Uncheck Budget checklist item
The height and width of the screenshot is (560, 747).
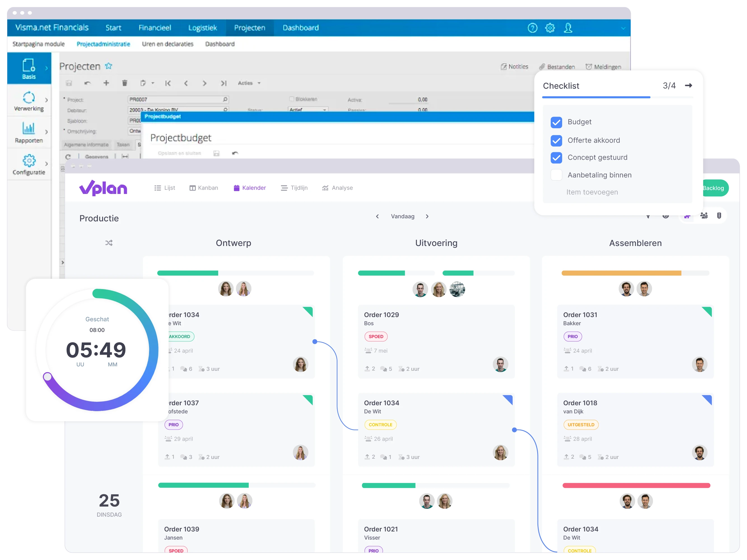(556, 122)
